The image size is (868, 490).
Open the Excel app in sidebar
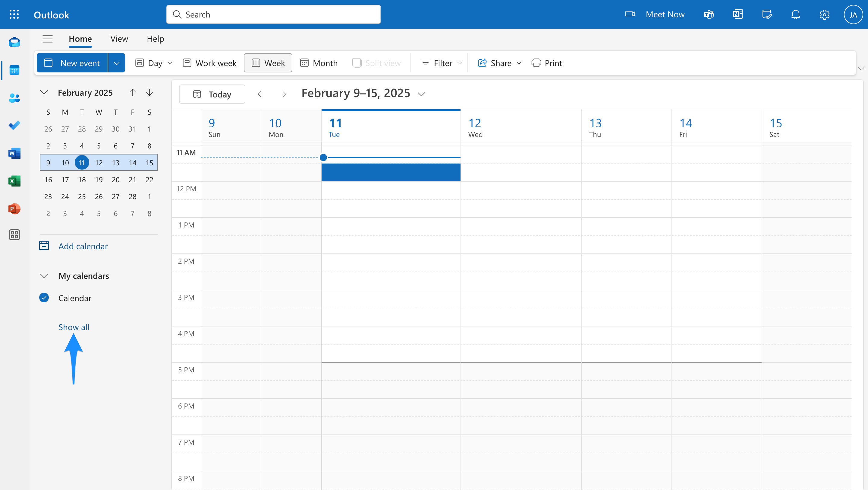click(x=14, y=181)
